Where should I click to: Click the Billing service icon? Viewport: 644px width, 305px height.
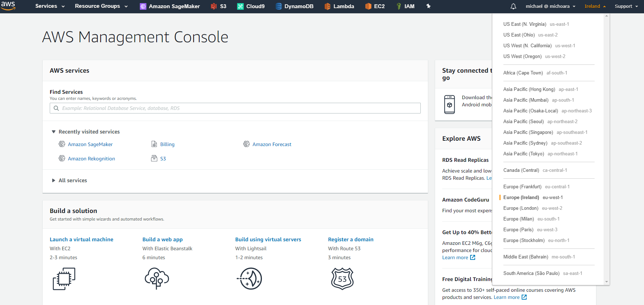pos(154,144)
